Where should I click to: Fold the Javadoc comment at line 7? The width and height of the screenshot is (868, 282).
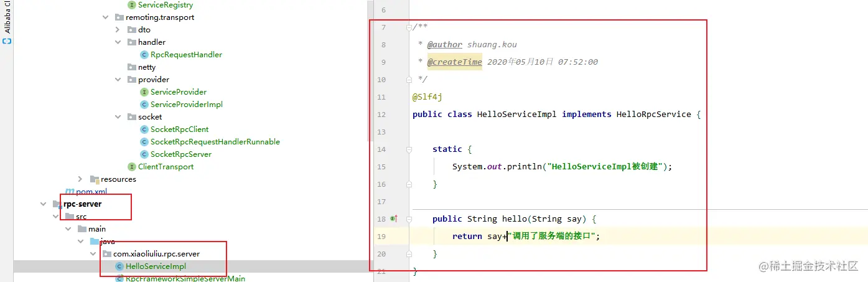pyautogui.click(x=408, y=27)
